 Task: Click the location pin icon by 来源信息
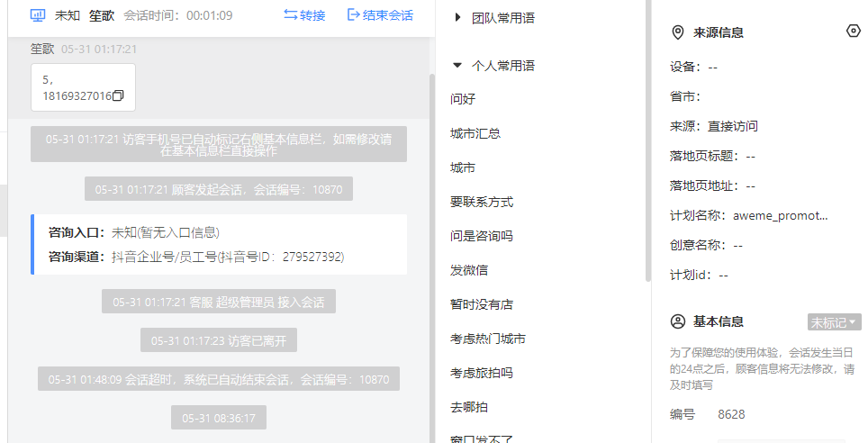coord(678,32)
